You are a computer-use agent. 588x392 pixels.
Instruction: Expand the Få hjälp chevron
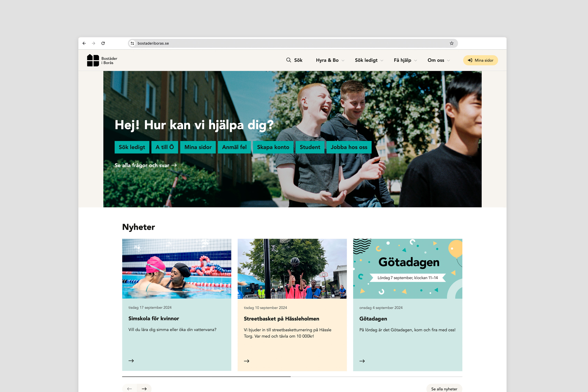tap(416, 61)
